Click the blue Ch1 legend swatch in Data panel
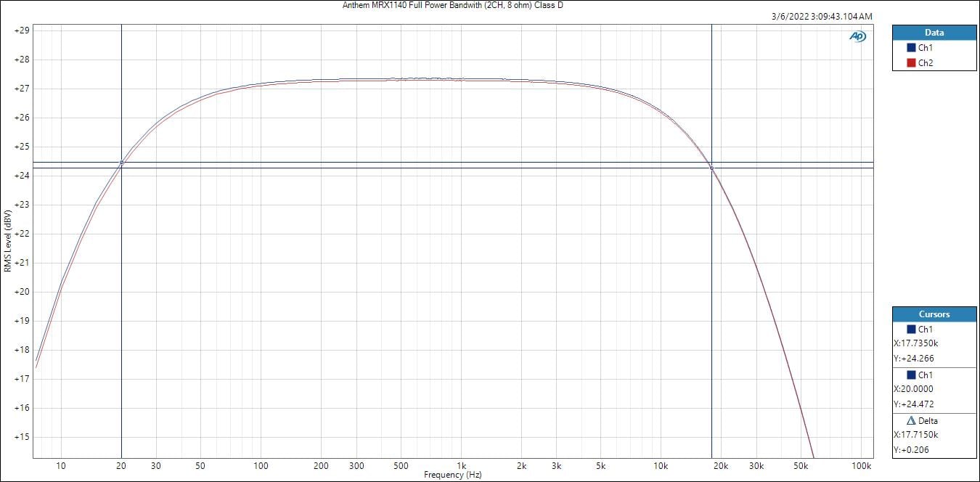Screen dimensions: 980x482 [x=911, y=48]
